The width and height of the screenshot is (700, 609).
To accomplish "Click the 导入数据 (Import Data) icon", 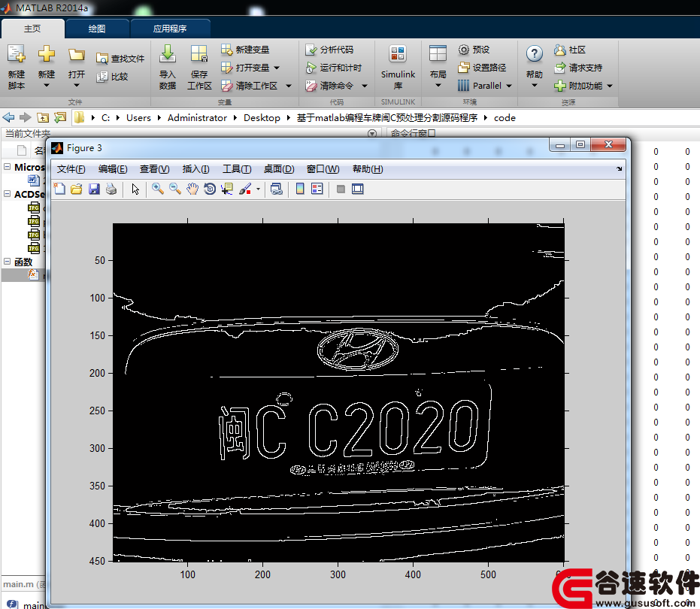I will click(x=168, y=54).
